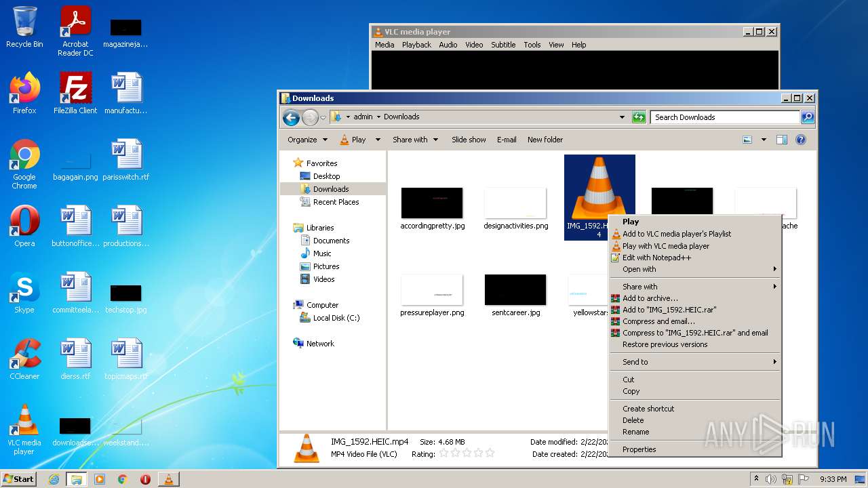
Task: Open Media menu in VLC window
Action: (384, 45)
